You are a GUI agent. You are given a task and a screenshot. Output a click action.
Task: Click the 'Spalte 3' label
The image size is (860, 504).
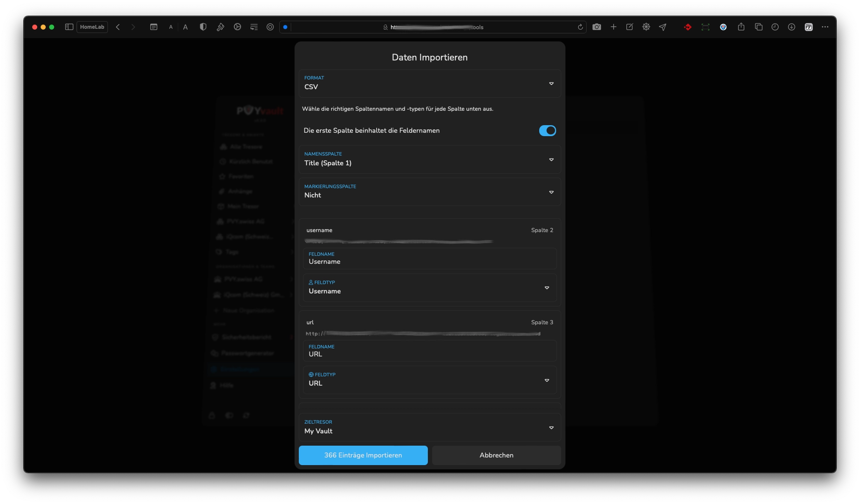tap(542, 323)
